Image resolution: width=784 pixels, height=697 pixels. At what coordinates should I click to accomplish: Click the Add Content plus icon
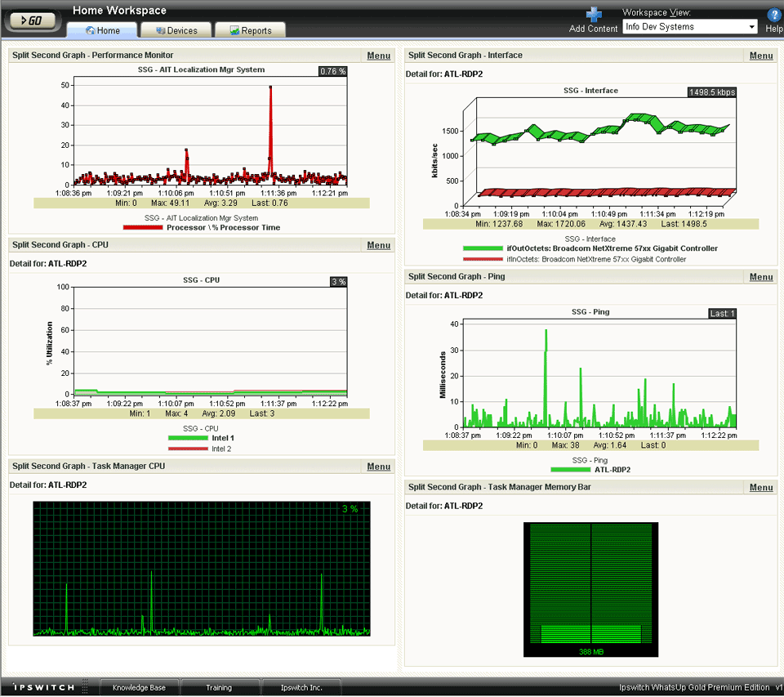click(x=594, y=14)
